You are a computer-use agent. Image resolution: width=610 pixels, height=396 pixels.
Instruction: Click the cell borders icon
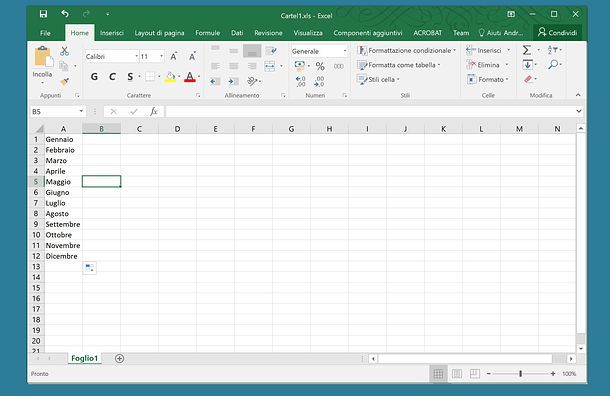(150, 77)
